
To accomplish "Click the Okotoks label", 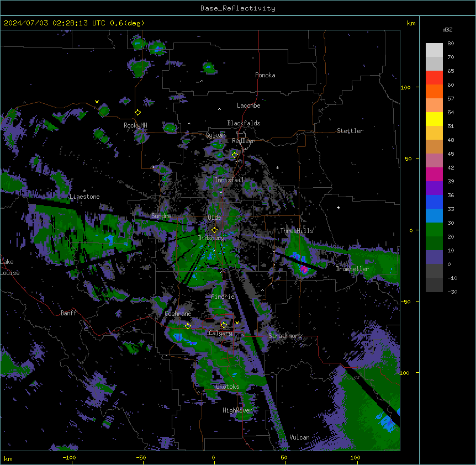I will coord(228,387).
